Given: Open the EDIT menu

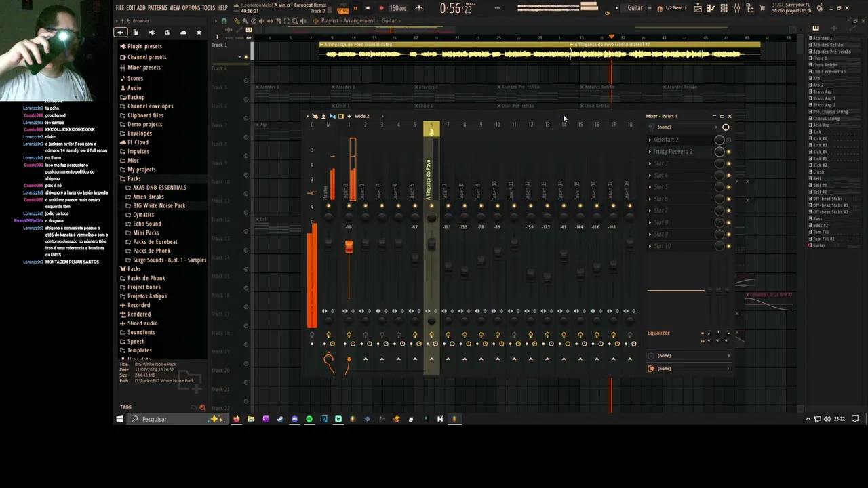Looking at the screenshot, I should (x=130, y=8).
